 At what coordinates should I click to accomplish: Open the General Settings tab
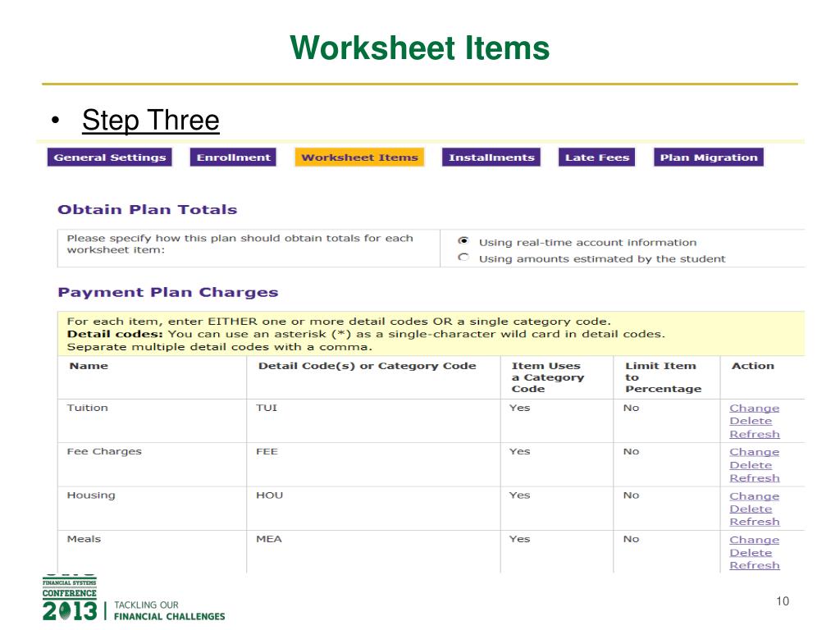click(x=110, y=157)
